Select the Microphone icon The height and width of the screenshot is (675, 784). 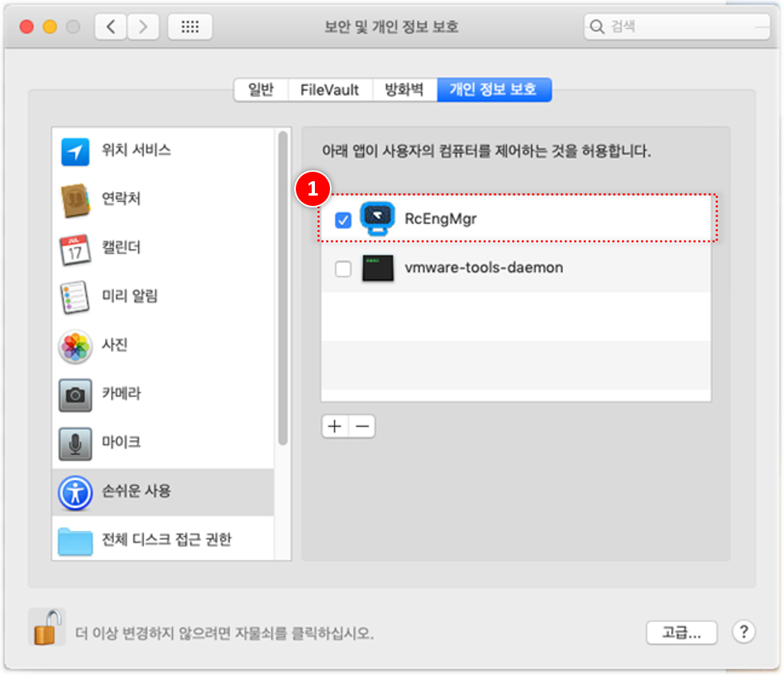pyautogui.click(x=76, y=443)
